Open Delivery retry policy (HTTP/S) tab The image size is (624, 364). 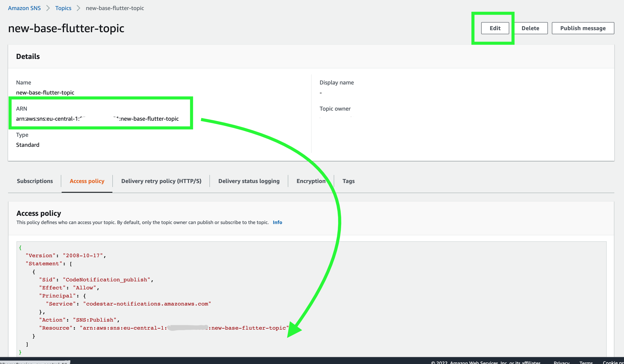coord(161,181)
